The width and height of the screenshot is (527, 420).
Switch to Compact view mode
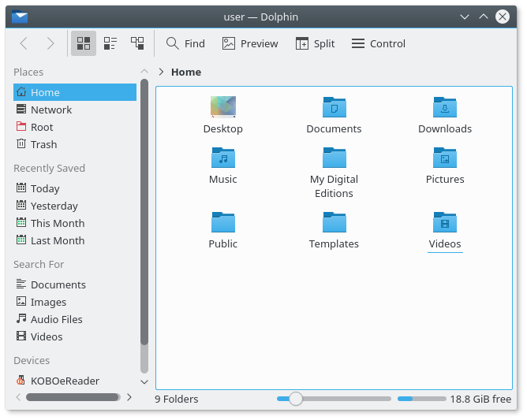click(x=110, y=43)
